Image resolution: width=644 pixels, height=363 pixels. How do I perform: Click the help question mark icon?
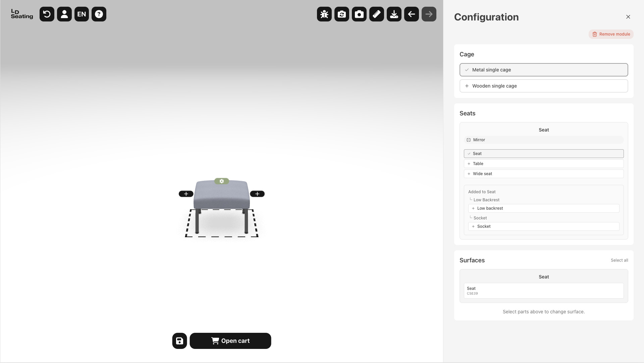tap(99, 14)
